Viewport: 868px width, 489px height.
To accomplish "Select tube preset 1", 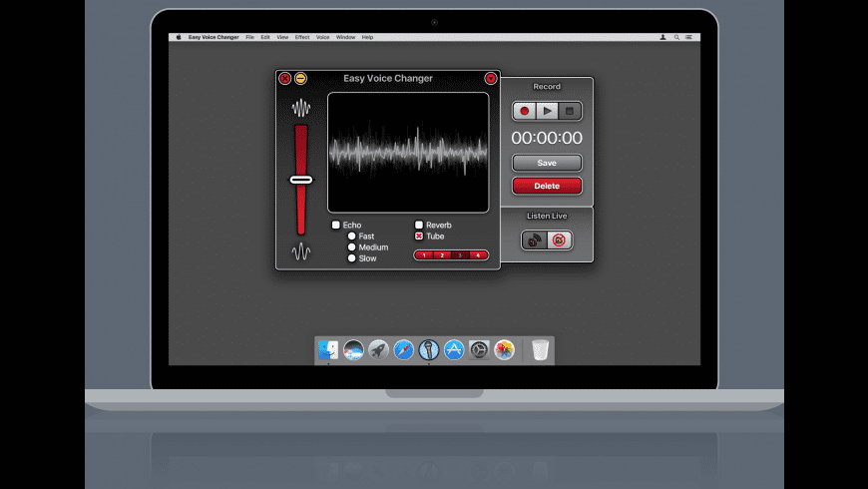I will 424,255.
